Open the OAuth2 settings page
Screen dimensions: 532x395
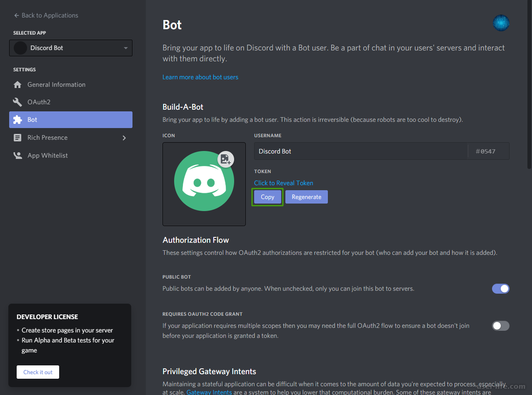click(71, 102)
